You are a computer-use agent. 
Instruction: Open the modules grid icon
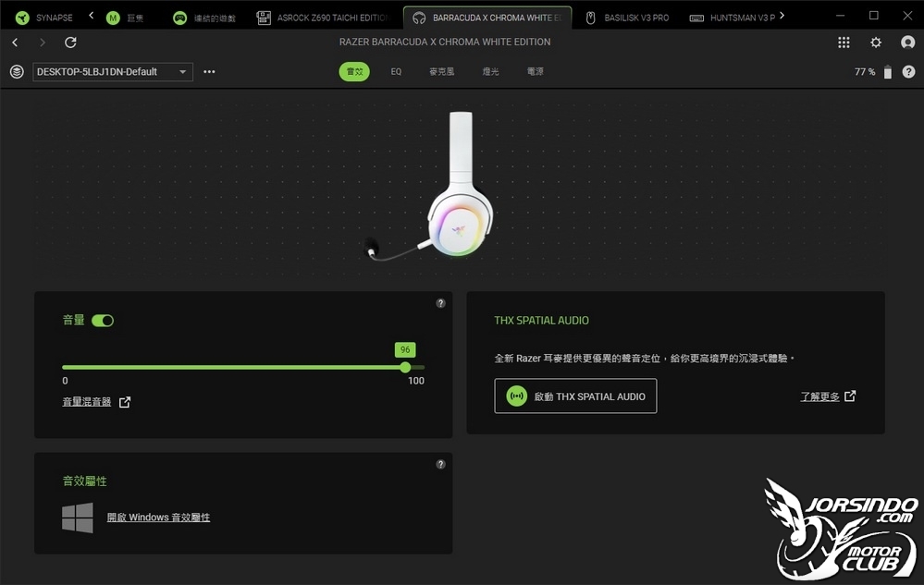(844, 43)
